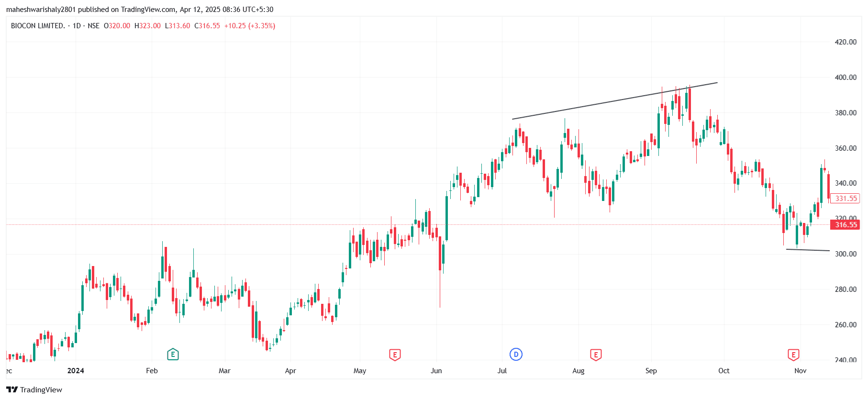This screenshot has height=400, width=868.
Task: Click the red 316.55 current price label
Action: [846, 225]
